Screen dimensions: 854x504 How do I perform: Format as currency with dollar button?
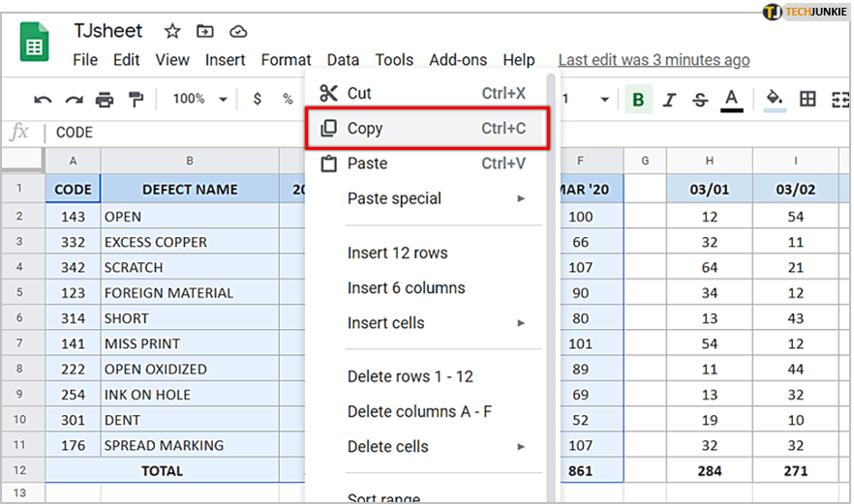coord(257,99)
